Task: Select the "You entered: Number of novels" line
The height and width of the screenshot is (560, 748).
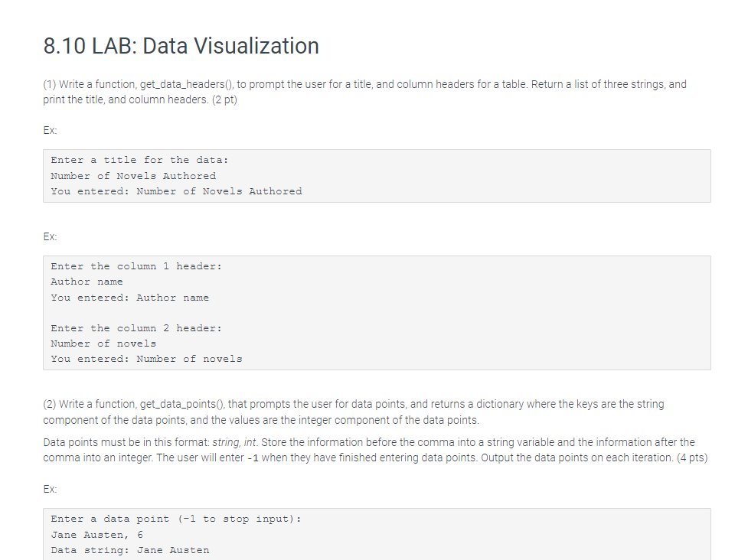Action: point(146,359)
